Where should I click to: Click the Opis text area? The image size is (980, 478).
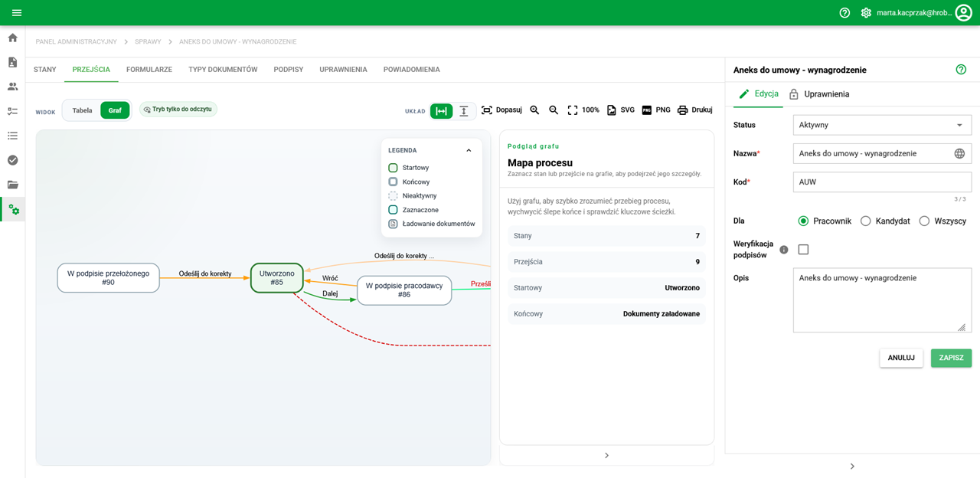(882, 300)
